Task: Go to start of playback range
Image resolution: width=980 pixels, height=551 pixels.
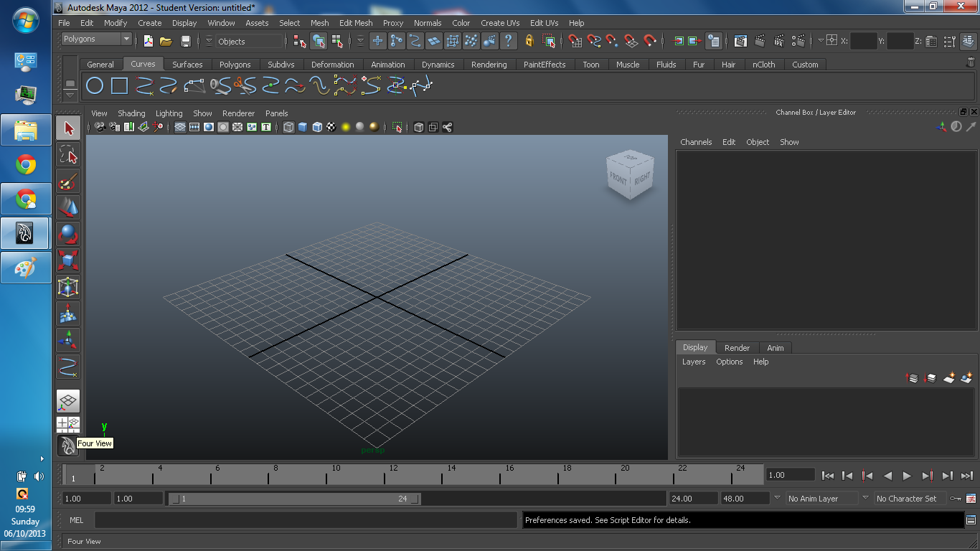Action: (827, 476)
